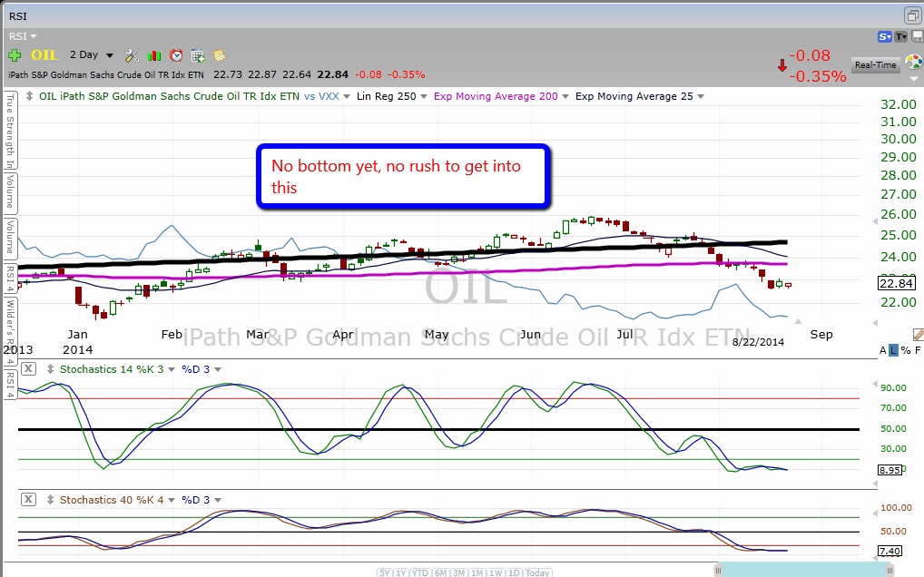Toggle the L log scale option

tap(893, 350)
